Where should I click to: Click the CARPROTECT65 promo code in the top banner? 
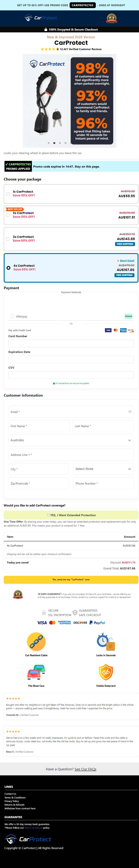(83, 5)
